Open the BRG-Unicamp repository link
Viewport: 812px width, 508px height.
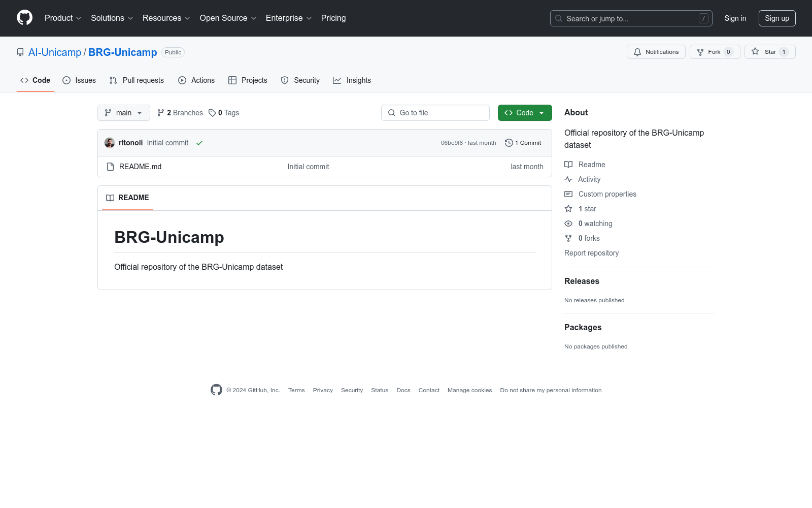point(123,52)
